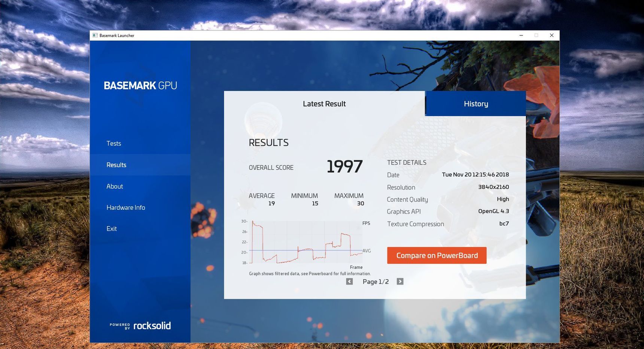Close the Basemark Launcher window
The height and width of the screenshot is (349, 644).
click(552, 35)
